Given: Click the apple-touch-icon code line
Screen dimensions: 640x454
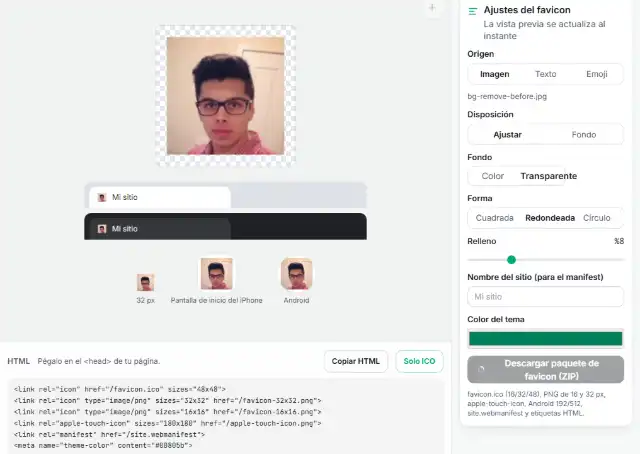Looking at the screenshot, I should [x=167, y=423].
